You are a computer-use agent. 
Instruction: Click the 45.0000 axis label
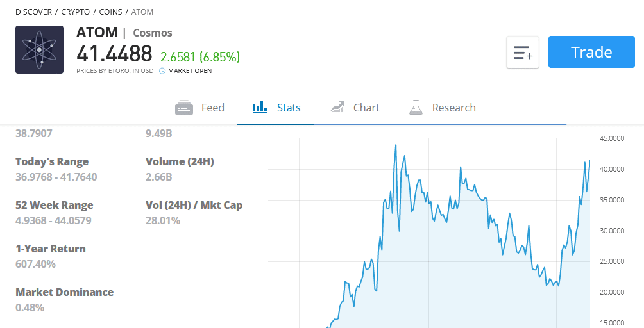tap(611, 138)
